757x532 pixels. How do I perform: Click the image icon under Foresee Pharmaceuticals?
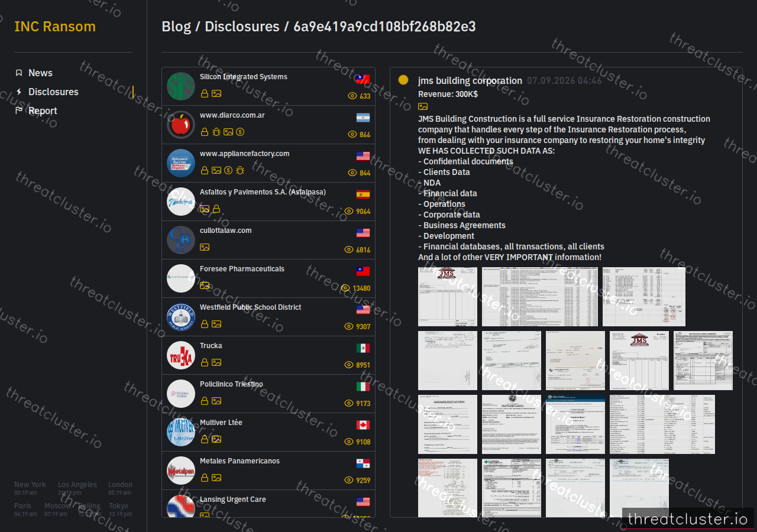205,286
